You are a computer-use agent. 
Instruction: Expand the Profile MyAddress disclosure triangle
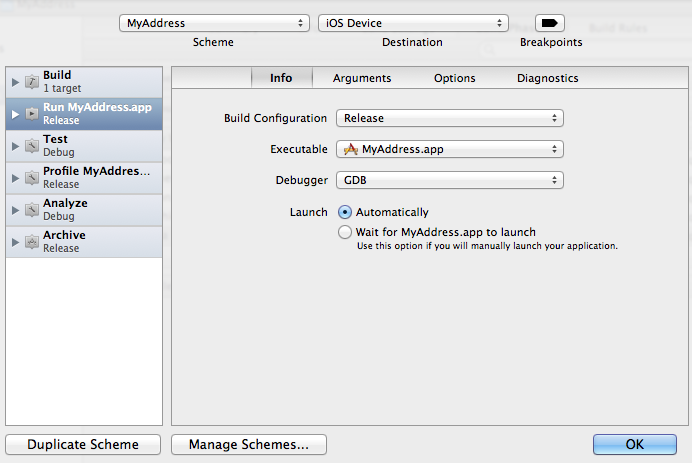[x=15, y=178]
